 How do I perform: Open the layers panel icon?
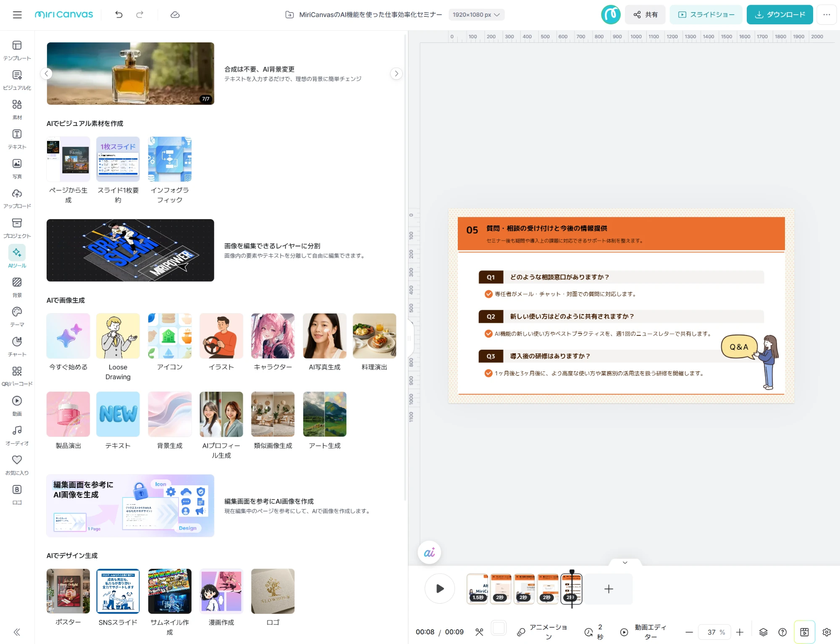point(764,632)
